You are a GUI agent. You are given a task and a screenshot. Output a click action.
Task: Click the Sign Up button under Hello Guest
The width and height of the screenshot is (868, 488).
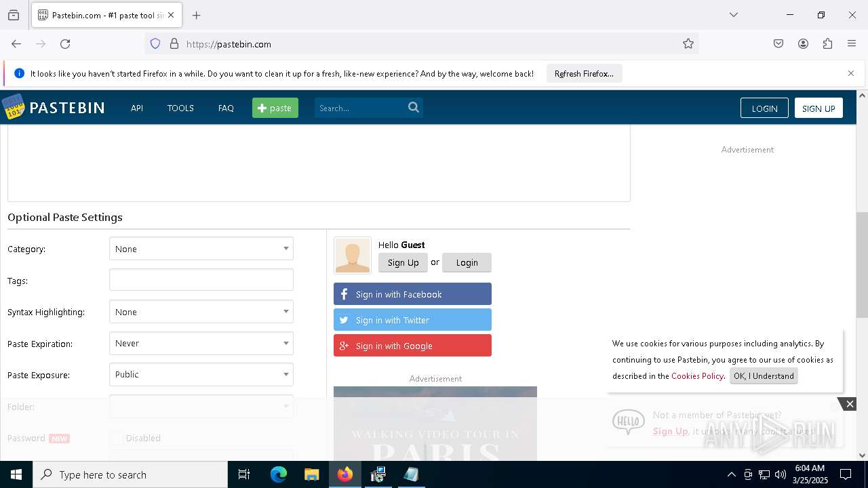(x=403, y=262)
